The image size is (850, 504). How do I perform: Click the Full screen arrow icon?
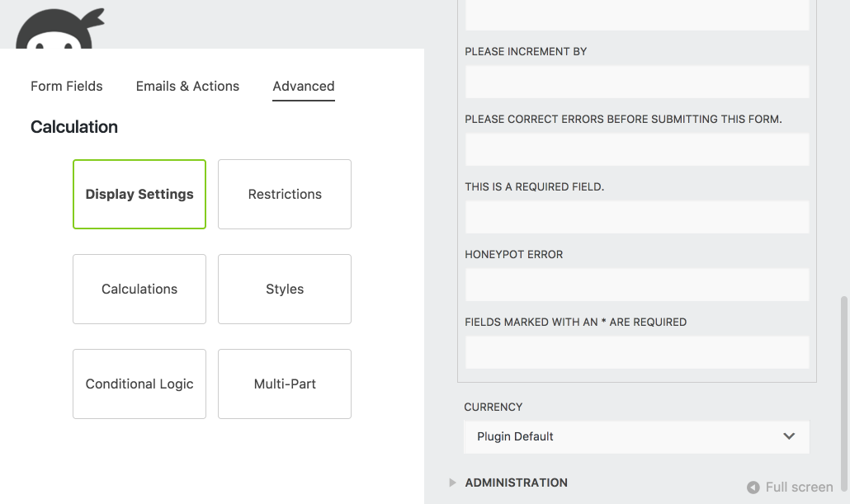(x=753, y=488)
